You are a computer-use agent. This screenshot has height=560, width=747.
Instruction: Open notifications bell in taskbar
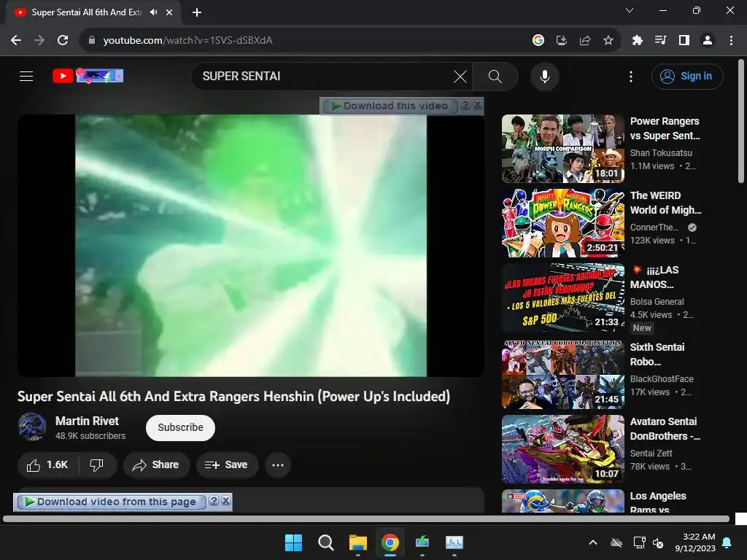point(727,542)
